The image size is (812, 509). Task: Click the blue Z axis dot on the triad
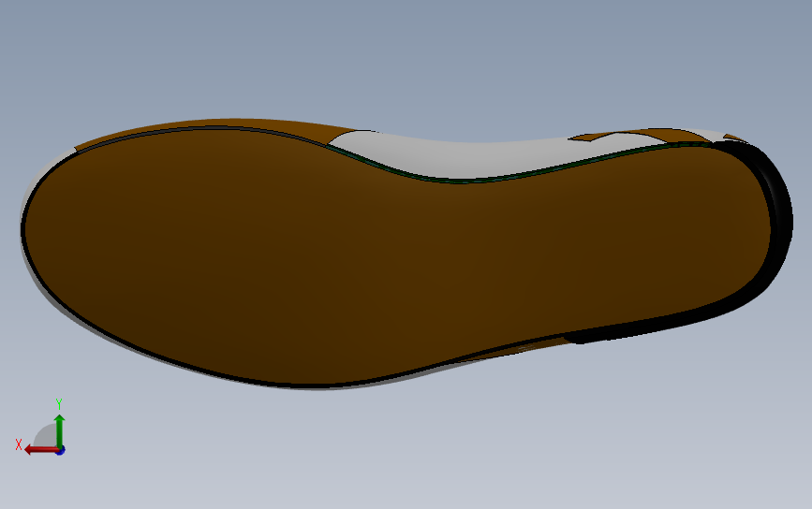click(60, 451)
